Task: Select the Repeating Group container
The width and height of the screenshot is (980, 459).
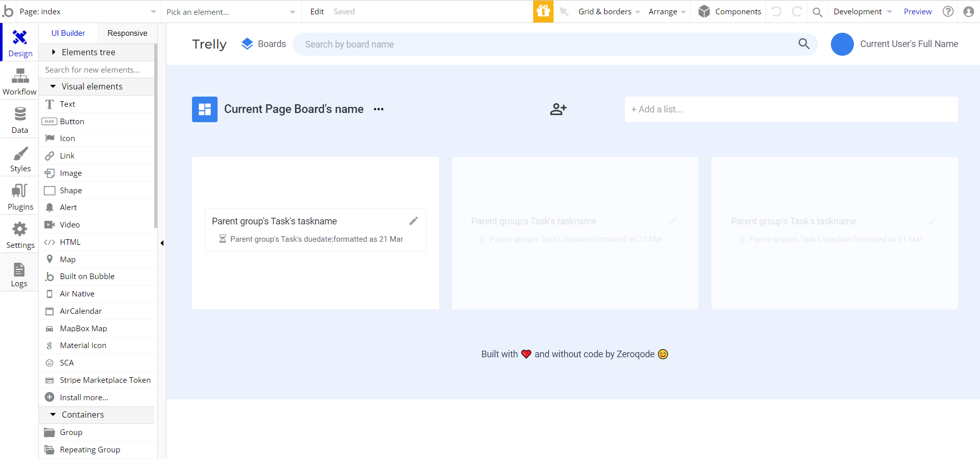Action: coord(97,449)
